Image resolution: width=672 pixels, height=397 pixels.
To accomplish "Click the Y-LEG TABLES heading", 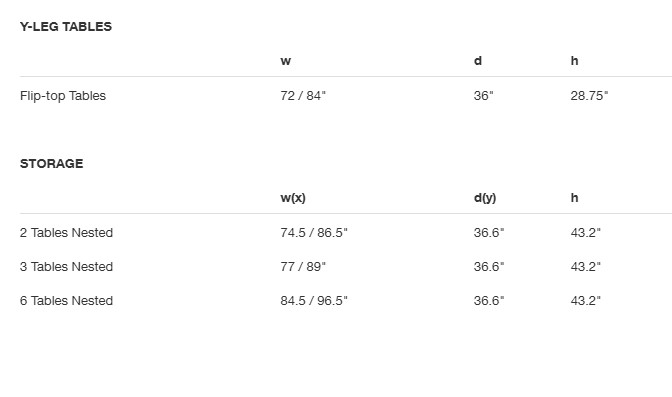I will click(66, 27).
